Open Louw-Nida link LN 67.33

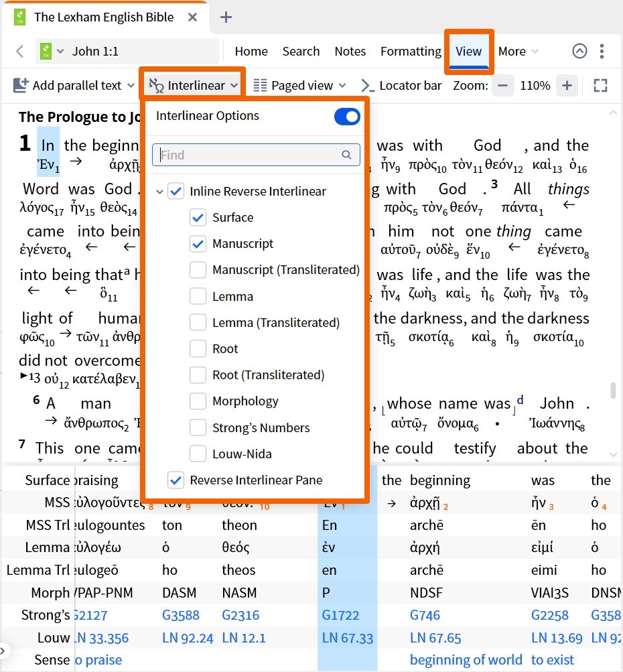click(x=348, y=638)
